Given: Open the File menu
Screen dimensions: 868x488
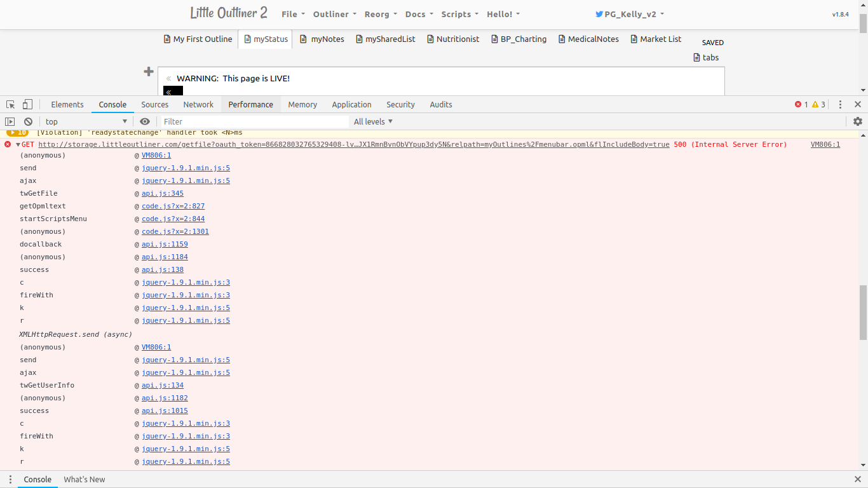Looking at the screenshot, I should (293, 14).
